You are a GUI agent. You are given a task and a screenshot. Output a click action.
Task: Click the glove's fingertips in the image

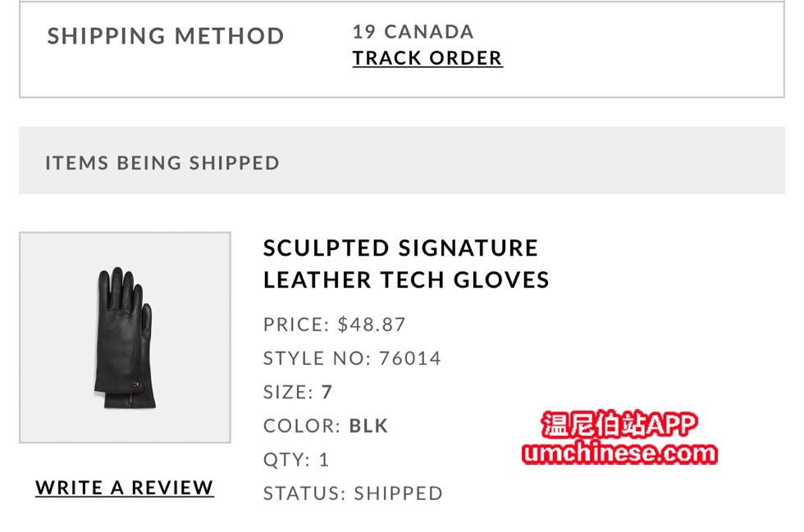click(x=123, y=280)
